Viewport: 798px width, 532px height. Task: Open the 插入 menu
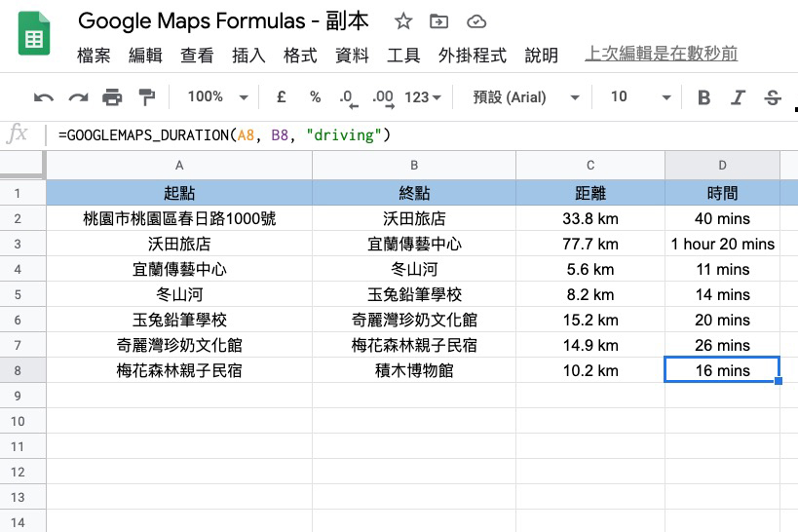point(248,55)
